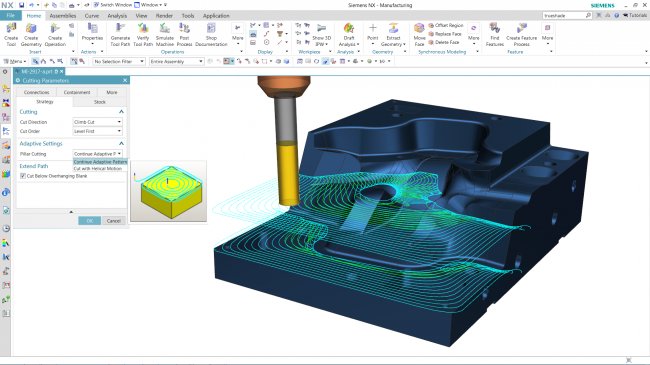Click the Switch Window button
The height and width of the screenshot is (365, 650).
coord(112,5)
